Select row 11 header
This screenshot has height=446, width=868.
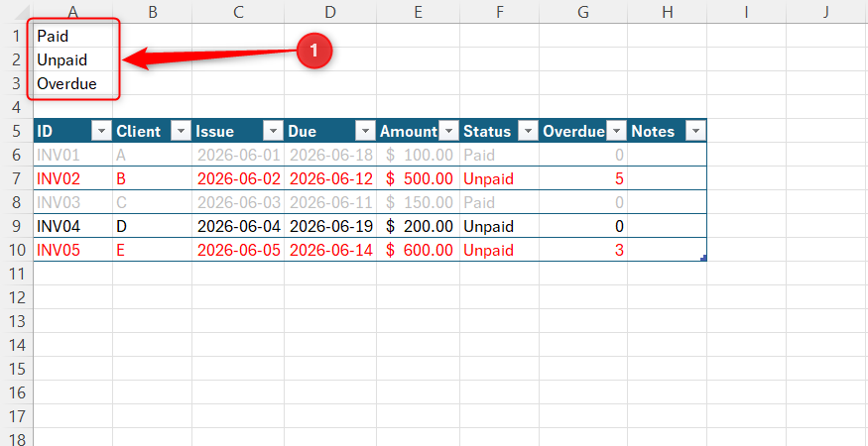pos(16,274)
